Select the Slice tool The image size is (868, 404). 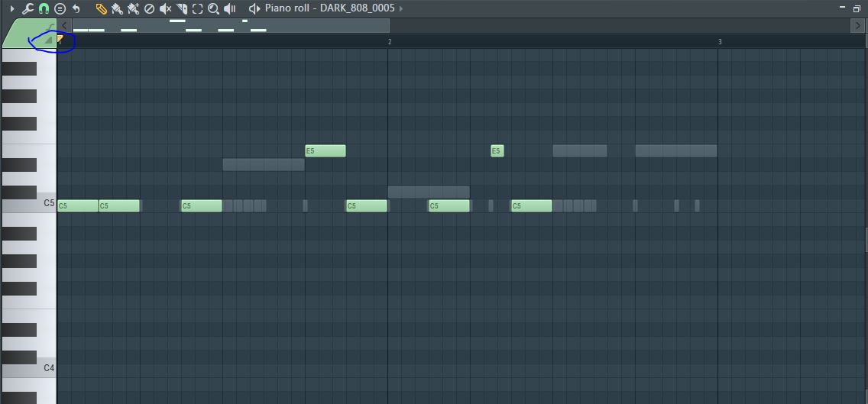[182, 8]
